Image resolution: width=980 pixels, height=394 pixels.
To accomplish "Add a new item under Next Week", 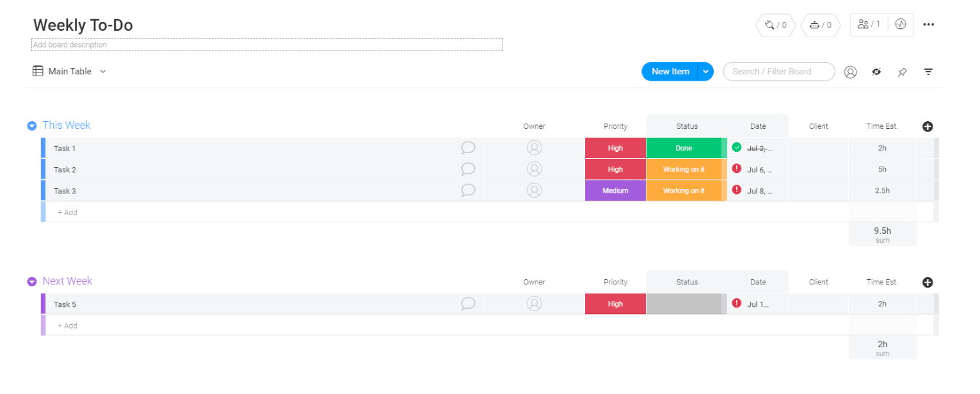I will (67, 325).
